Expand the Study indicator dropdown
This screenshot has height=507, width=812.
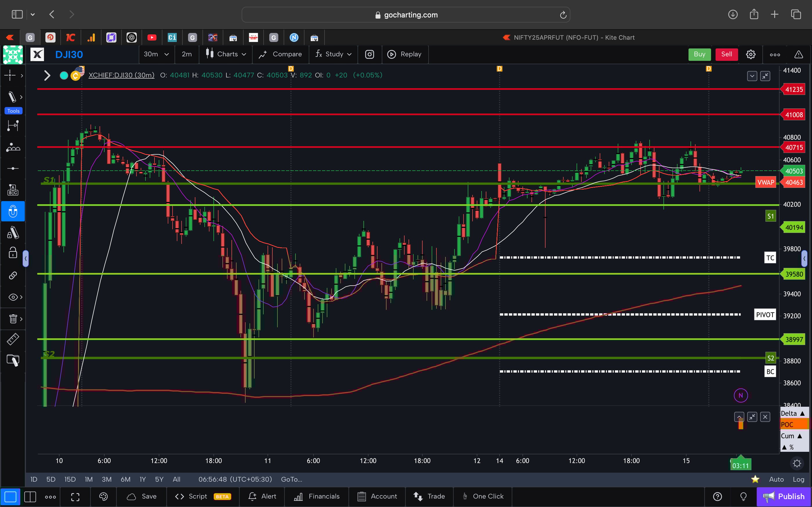tap(333, 54)
